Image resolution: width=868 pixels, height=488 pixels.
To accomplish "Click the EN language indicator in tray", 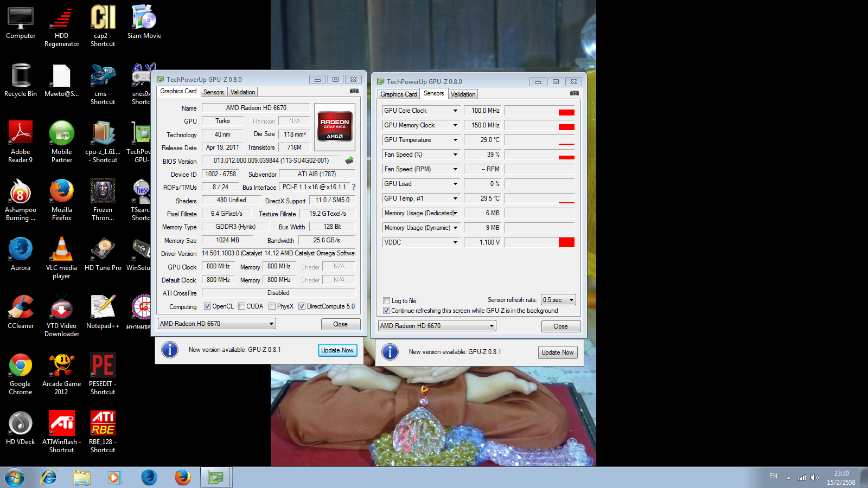I will (x=773, y=476).
